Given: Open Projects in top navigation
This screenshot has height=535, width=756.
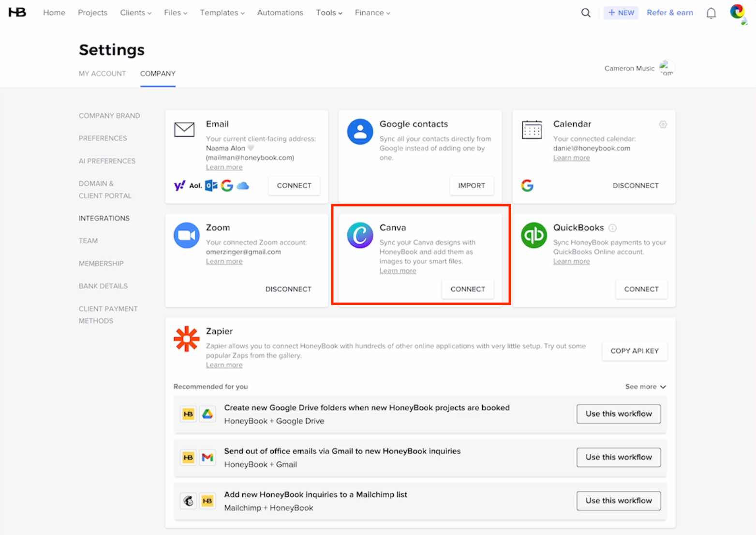Looking at the screenshot, I should coord(92,13).
